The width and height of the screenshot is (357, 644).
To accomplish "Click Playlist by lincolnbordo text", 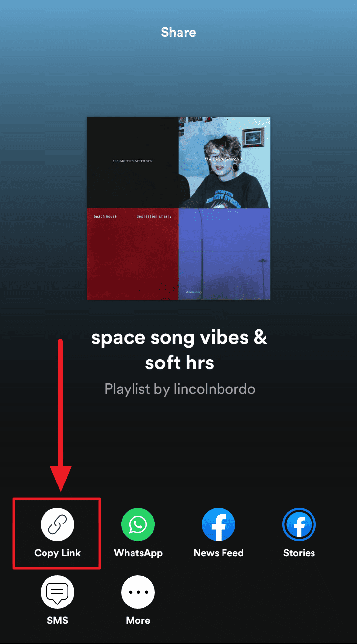I will click(x=179, y=389).
